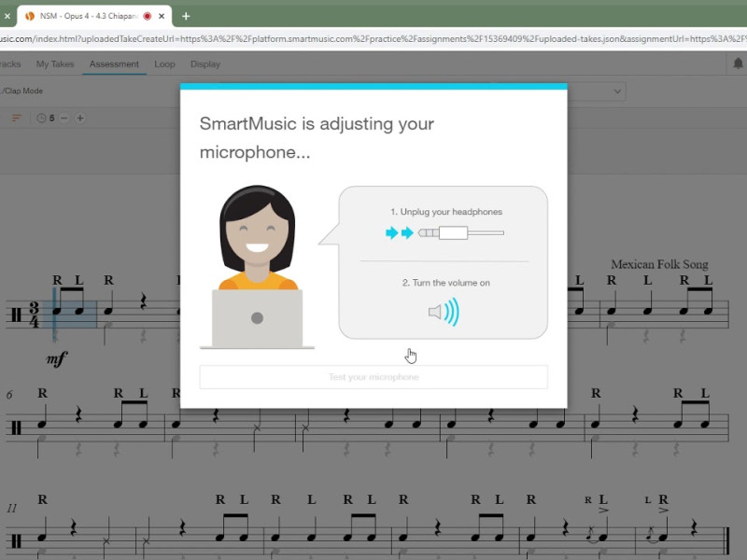Click the woman with laptop illustration
The image size is (747, 560).
[x=258, y=267]
